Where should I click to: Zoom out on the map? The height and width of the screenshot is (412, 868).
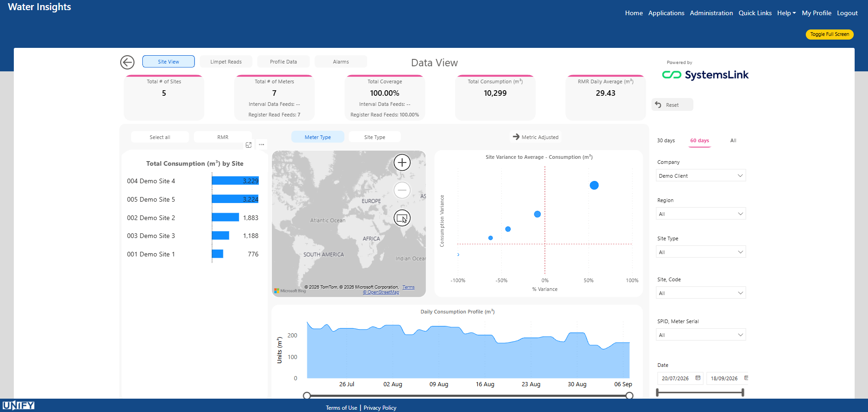[402, 190]
